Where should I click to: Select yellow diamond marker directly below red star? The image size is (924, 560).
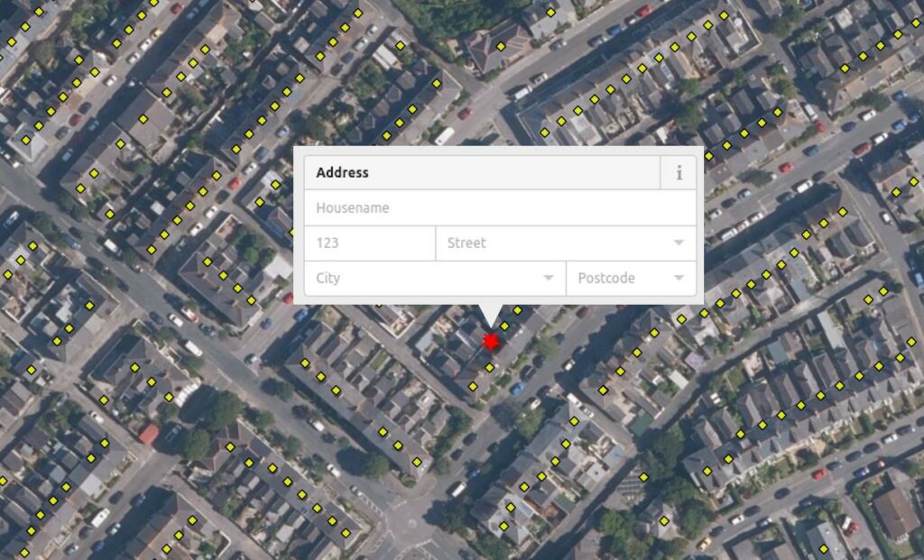point(490,367)
